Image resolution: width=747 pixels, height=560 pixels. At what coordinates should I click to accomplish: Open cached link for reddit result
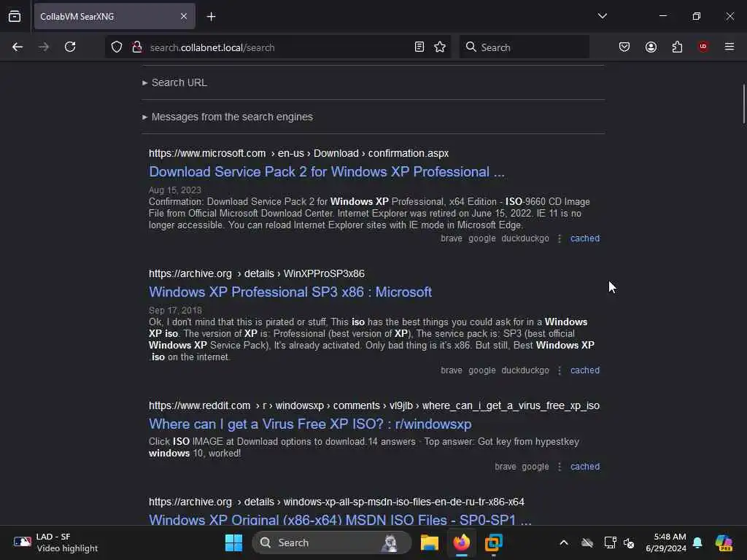[x=585, y=466]
